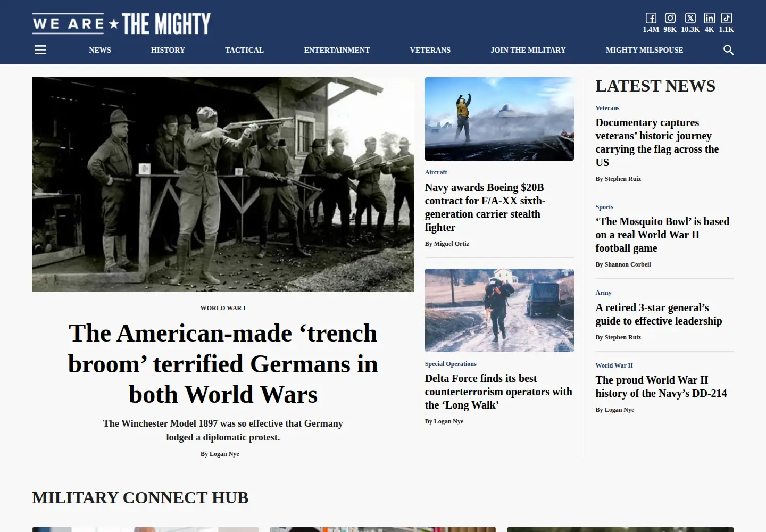766x532 pixels.
Task: Click the World War I category label
Action: 223,308
